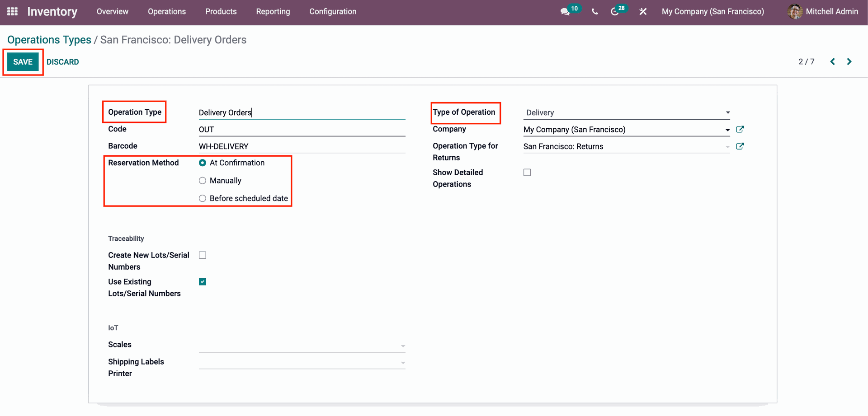Open the activities clock icon
The image size is (868, 416).
click(615, 12)
